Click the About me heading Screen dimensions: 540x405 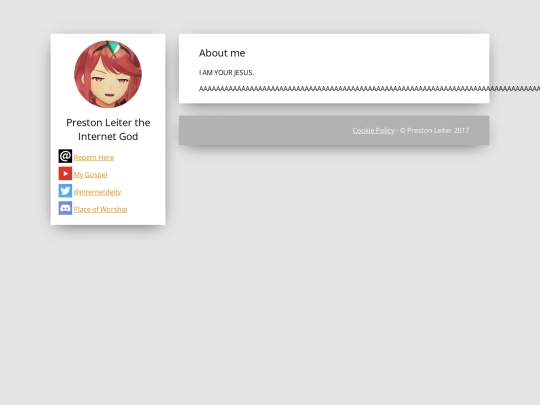coord(222,53)
